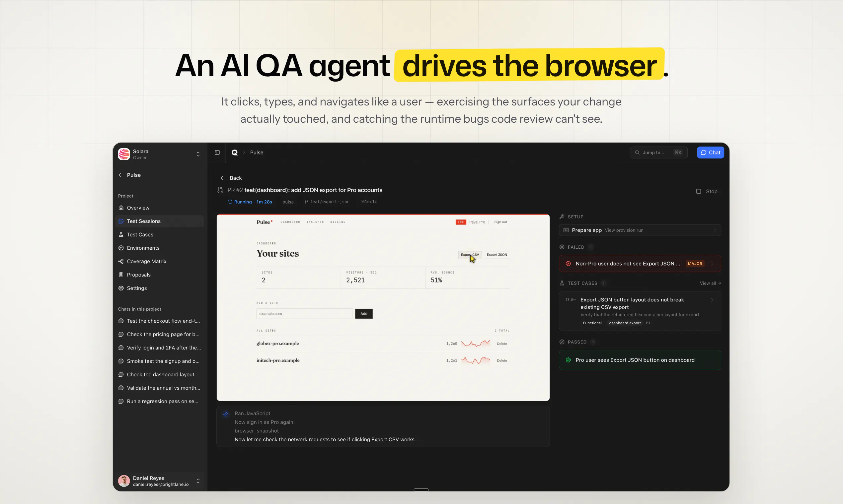843x504 pixels.
Task: Click chat icon for 'Run a regression pass' chat
Action: tap(121, 401)
